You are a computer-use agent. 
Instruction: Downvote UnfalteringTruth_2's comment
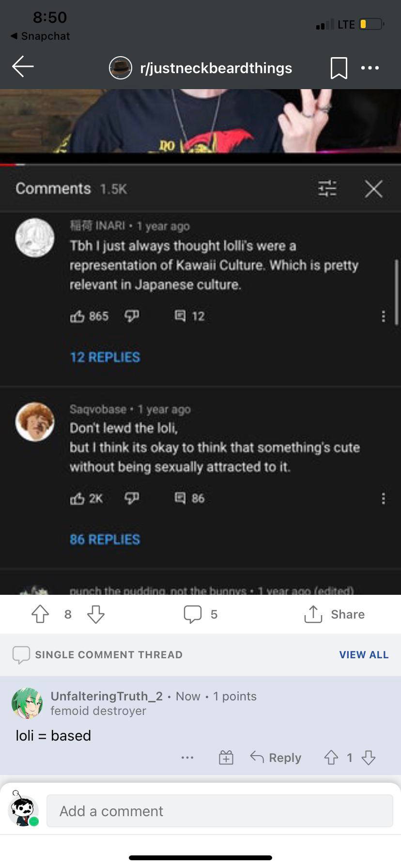(369, 758)
